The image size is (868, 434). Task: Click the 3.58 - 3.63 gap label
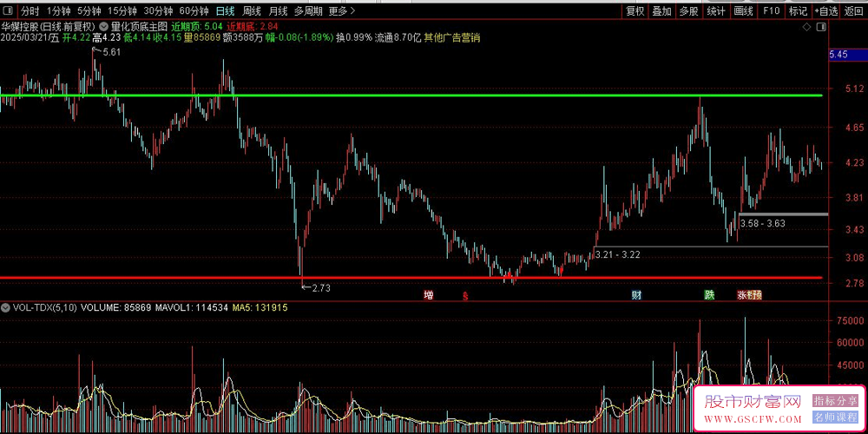point(762,223)
